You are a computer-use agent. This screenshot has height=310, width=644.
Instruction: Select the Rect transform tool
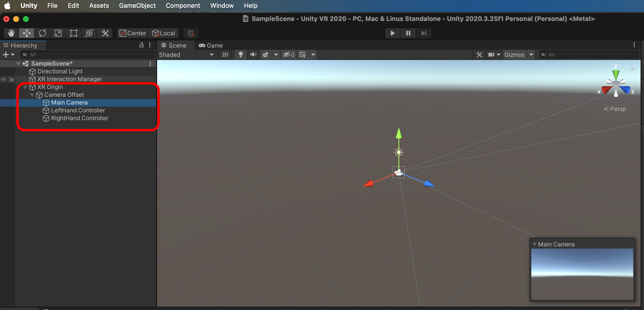tap(73, 33)
